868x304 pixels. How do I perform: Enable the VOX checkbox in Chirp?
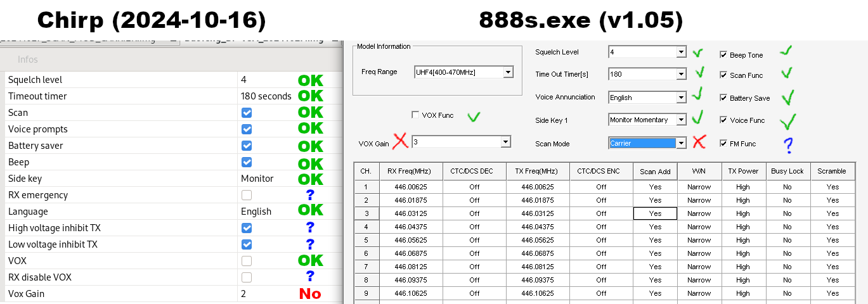click(x=247, y=261)
